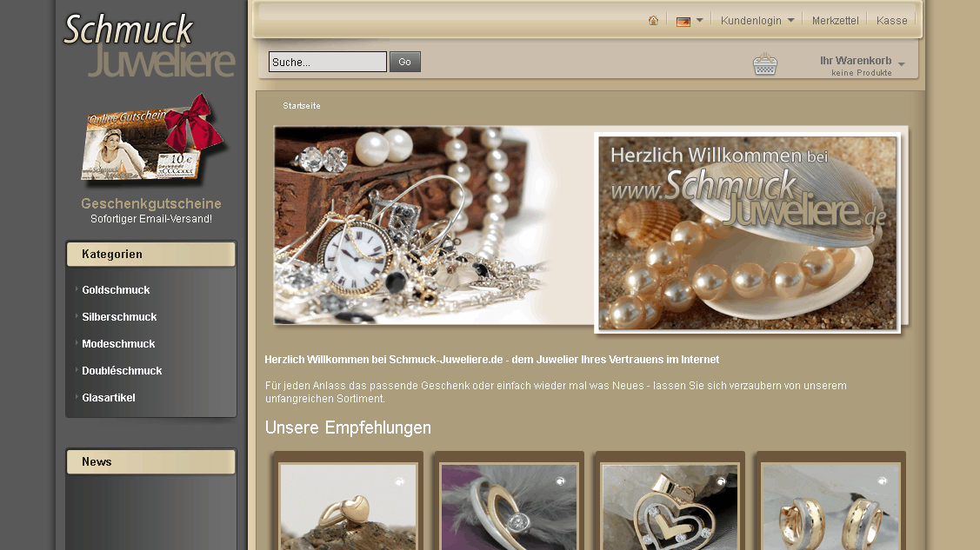Select the Glasartikel category
Screen dimensions: 980x550
coord(108,397)
